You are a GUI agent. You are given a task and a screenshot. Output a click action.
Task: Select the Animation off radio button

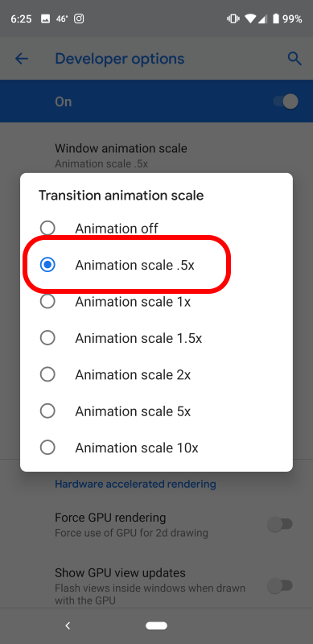(x=47, y=229)
